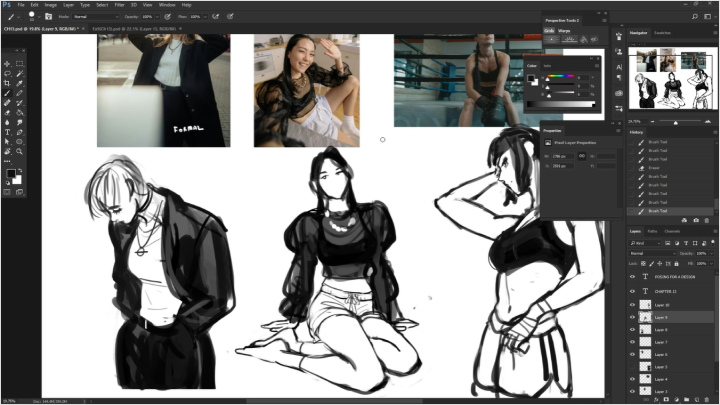
Task: Select the Path Selection tool
Action: (7, 142)
